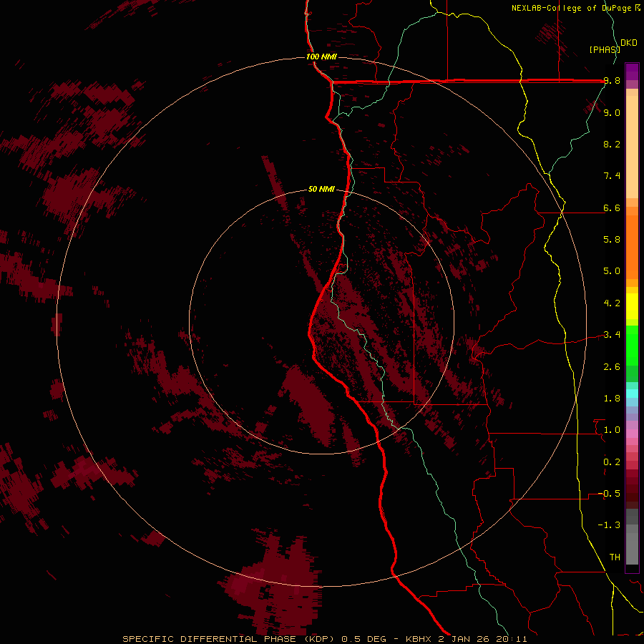644x644 pixels.
Task: Click the 5.8 legend value
Action: click(x=612, y=240)
